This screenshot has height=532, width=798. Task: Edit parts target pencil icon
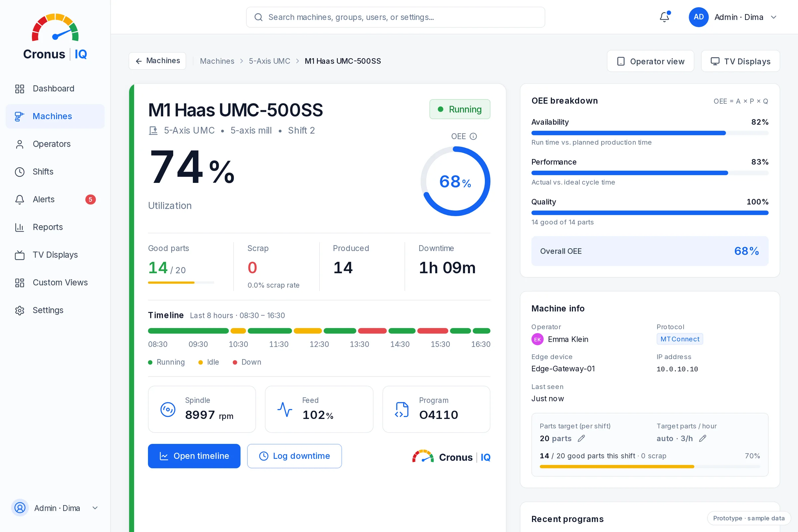[x=581, y=438]
